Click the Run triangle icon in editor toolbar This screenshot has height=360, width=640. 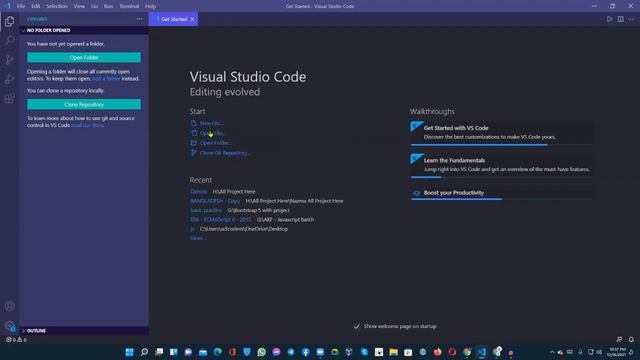[x=609, y=19]
